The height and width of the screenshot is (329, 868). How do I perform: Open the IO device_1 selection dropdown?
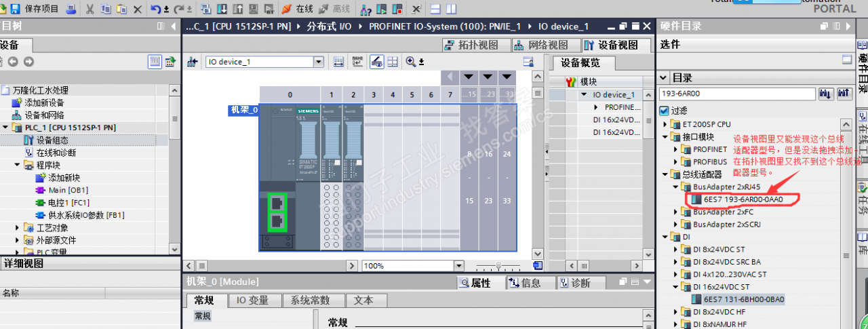pyautogui.click(x=319, y=62)
